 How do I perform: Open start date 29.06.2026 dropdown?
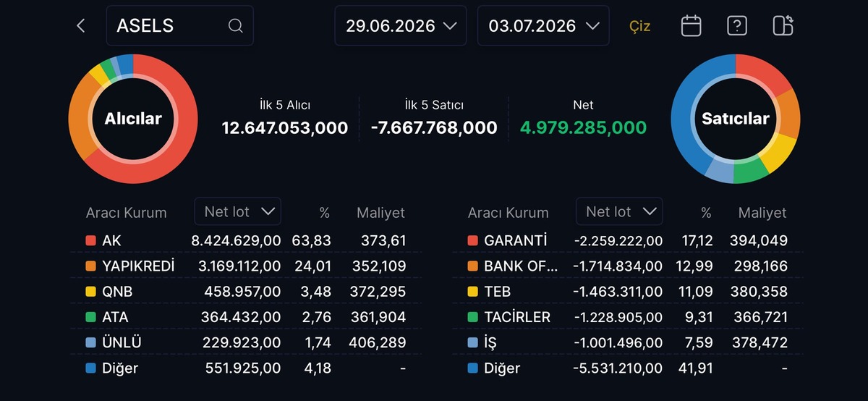click(401, 26)
